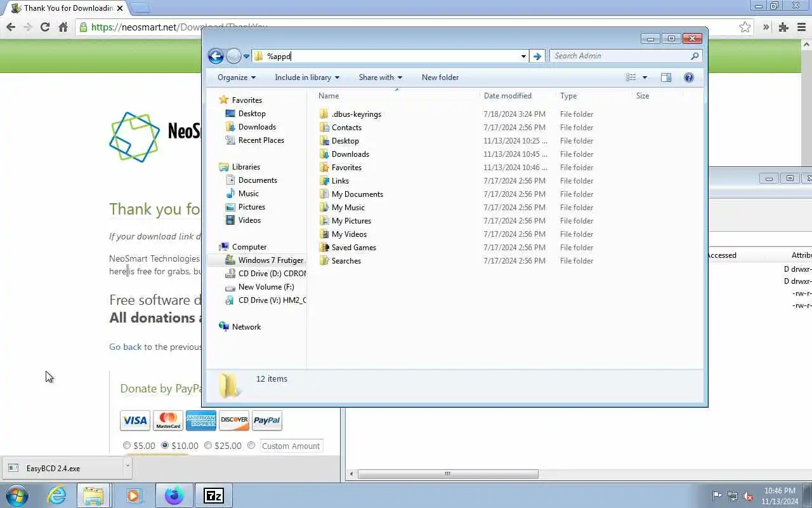Select the $10.00 donation radio button

(x=165, y=446)
